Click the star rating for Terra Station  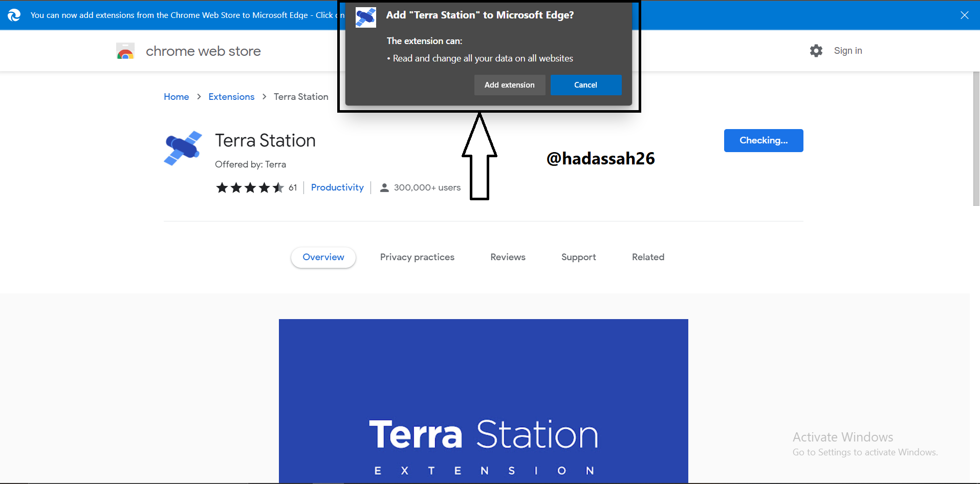point(250,188)
